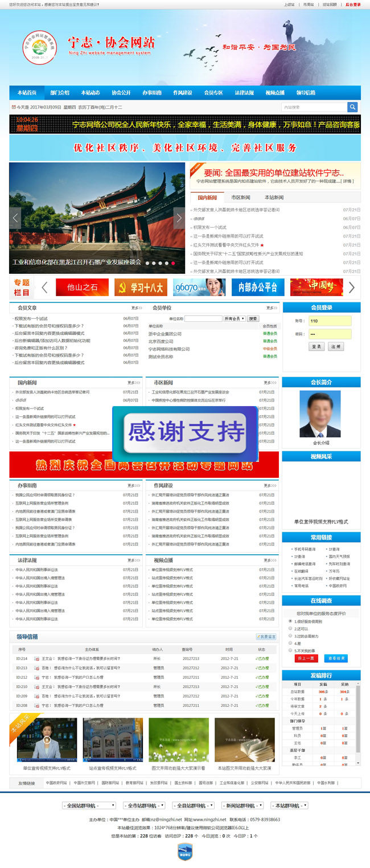Image resolution: width=370 pixels, height=868 pixels.
Task: Open the 中国政府网站 friendly link
Action: click(57, 783)
